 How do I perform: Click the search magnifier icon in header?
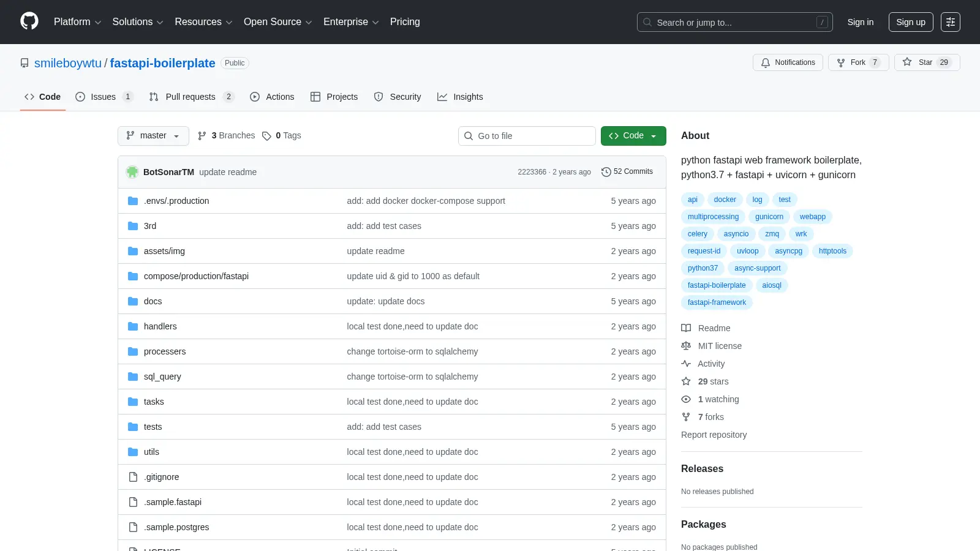[647, 22]
